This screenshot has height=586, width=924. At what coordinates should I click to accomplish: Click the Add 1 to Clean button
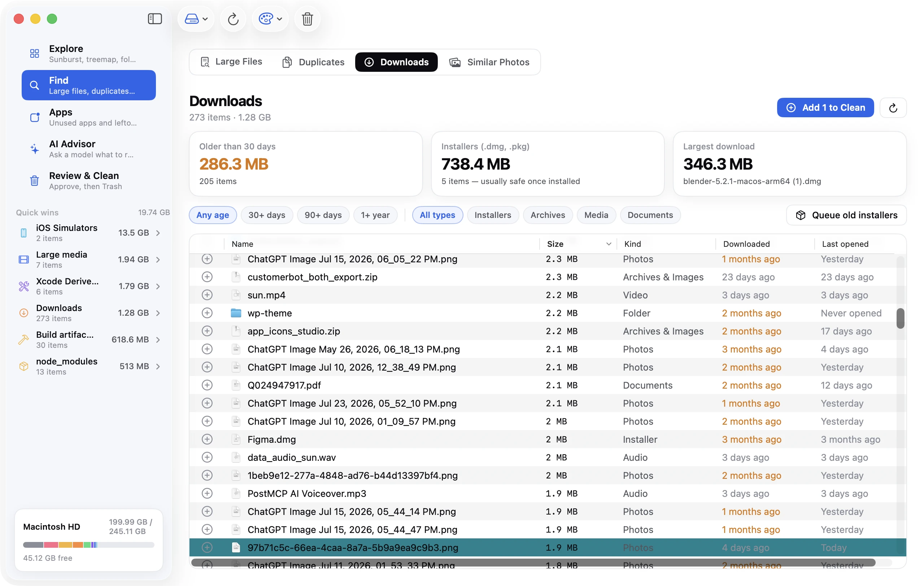point(825,108)
